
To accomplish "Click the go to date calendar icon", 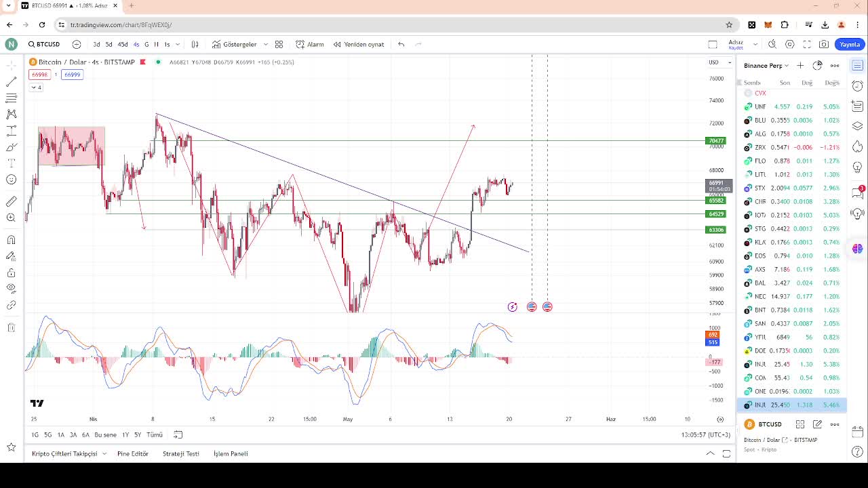I will (x=178, y=434).
